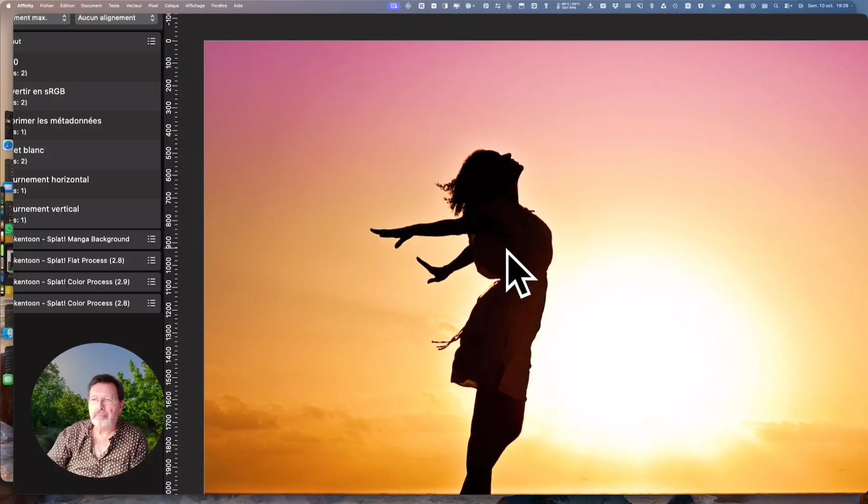Click the Apple menu icon
The height and width of the screenshot is (504, 868).
tap(8, 6)
